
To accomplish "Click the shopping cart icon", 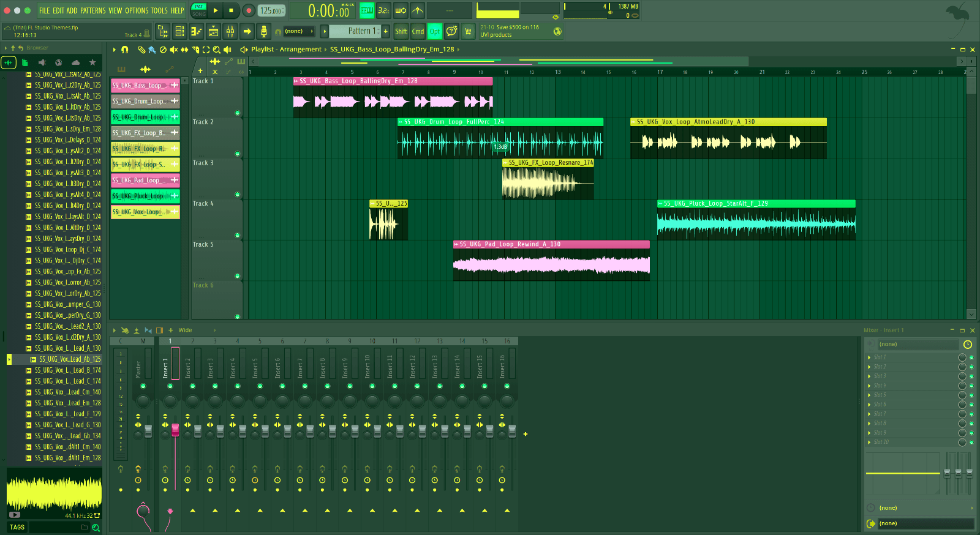I will (468, 31).
